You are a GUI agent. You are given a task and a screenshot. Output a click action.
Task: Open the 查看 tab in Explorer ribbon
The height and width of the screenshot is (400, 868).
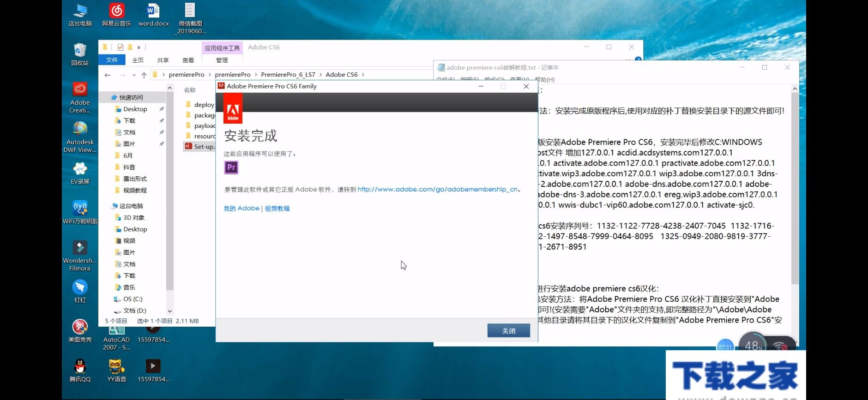point(188,60)
